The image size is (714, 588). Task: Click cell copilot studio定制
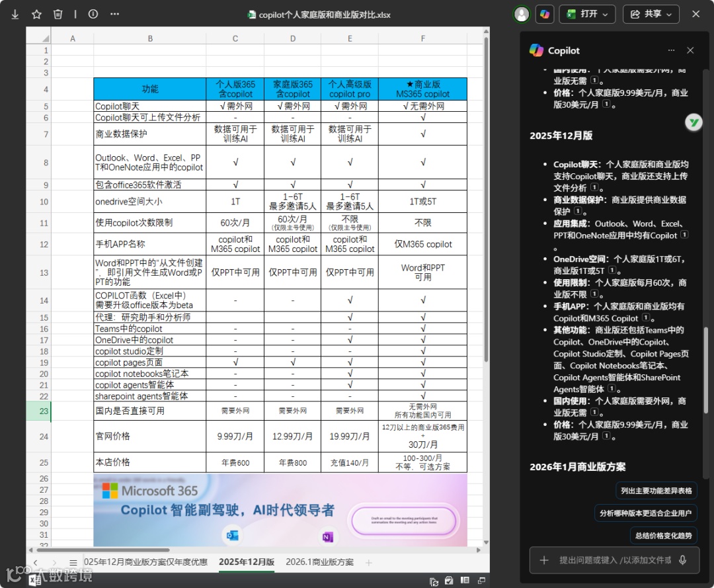150,351
